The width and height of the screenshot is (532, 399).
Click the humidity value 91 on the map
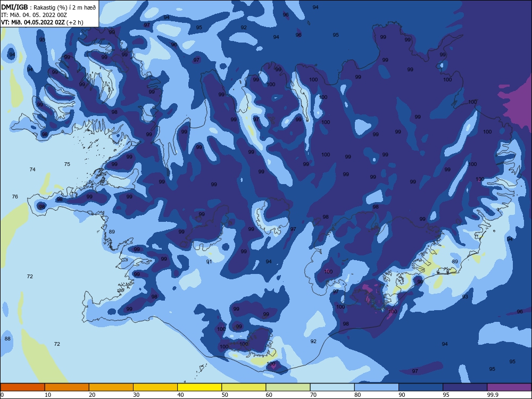(209, 262)
